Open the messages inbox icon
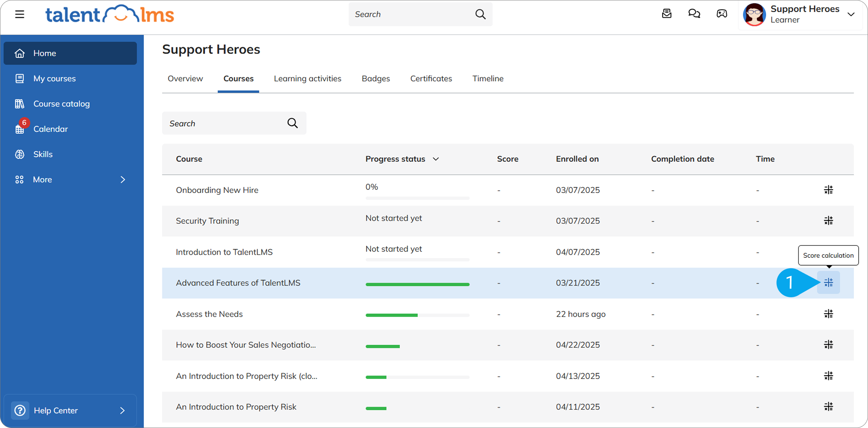 click(667, 14)
